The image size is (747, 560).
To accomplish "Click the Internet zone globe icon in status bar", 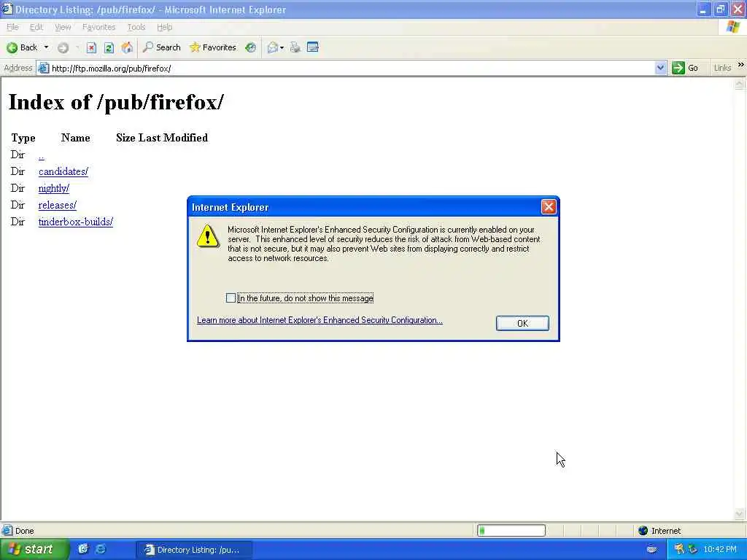I will tap(643, 531).
